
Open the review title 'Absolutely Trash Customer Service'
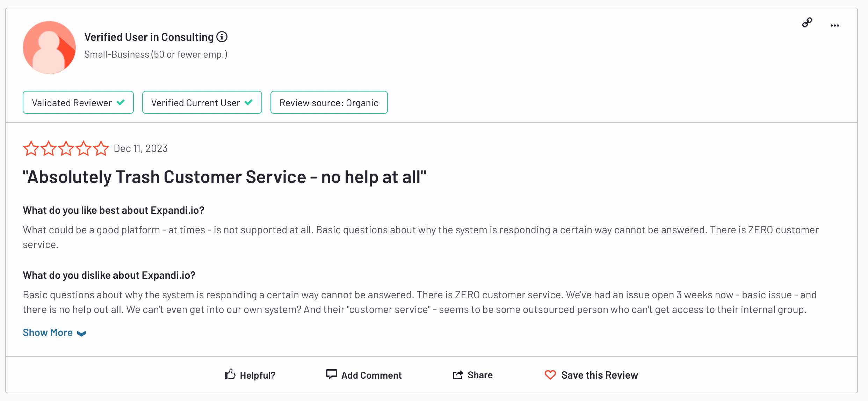click(225, 177)
